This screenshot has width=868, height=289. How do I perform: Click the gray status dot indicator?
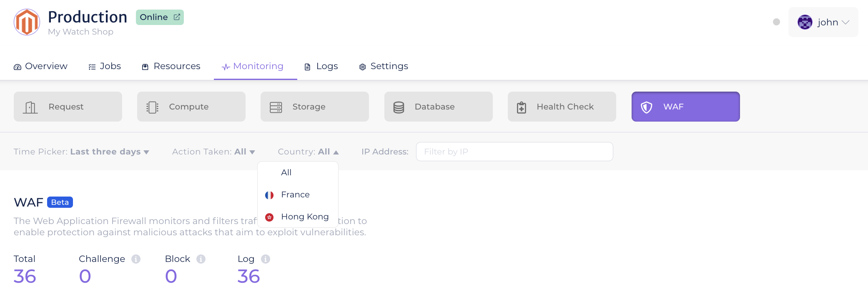(x=776, y=22)
